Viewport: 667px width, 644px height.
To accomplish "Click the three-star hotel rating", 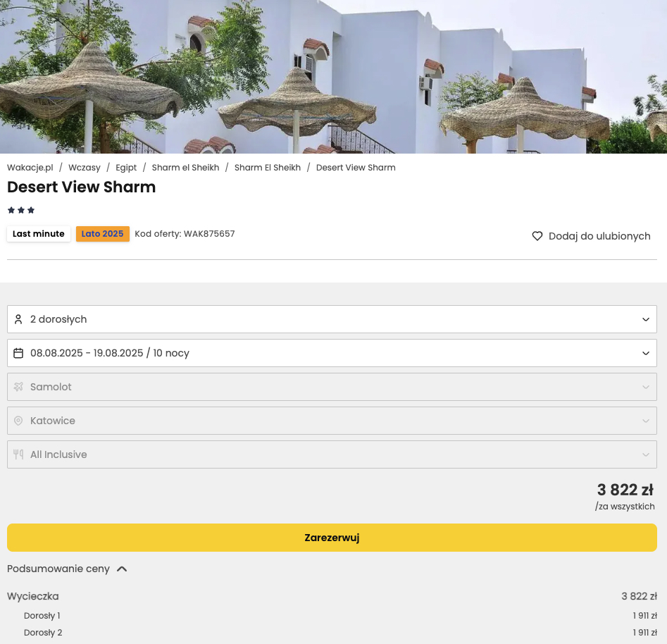I will coord(21,210).
